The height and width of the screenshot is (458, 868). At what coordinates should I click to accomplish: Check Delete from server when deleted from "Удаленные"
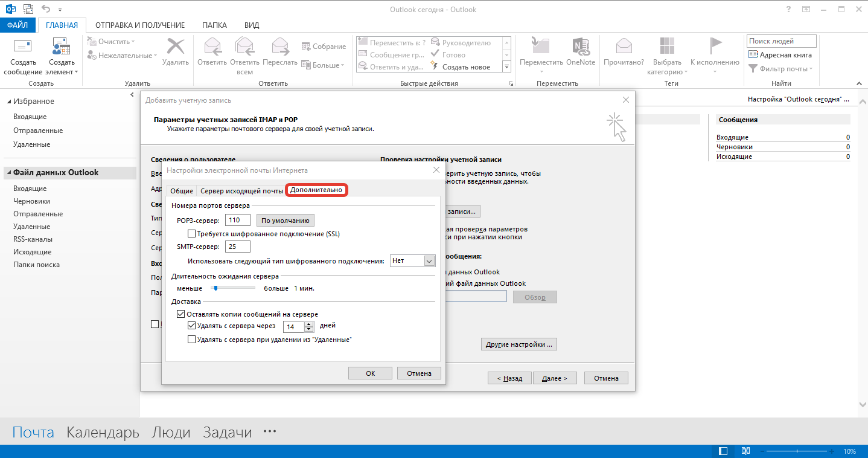pyautogui.click(x=192, y=340)
